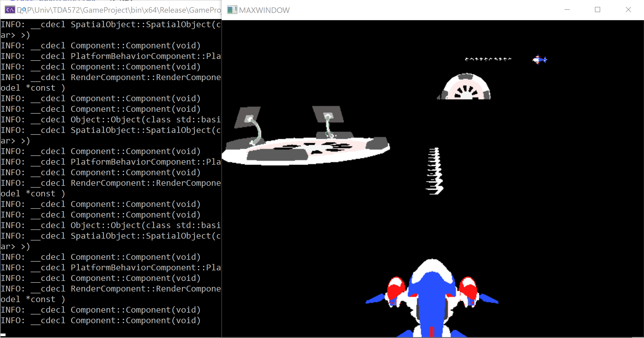
Task: Minimize the MAXWINDOW game window
Action: [567, 10]
